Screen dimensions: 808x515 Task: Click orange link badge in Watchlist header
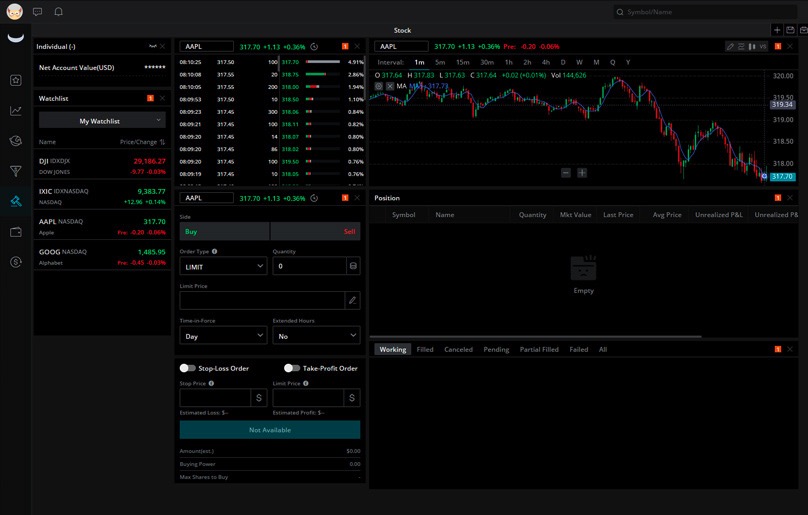pos(150,98)
